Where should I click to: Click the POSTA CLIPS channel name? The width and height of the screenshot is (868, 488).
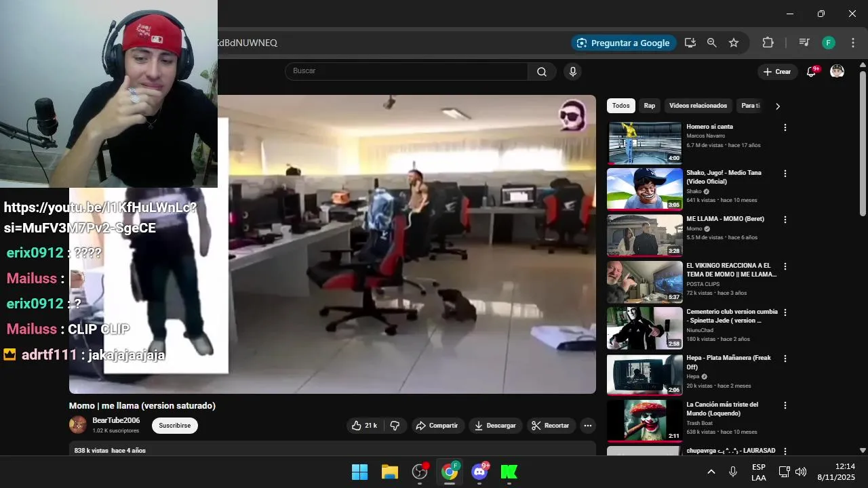point(703,284)
